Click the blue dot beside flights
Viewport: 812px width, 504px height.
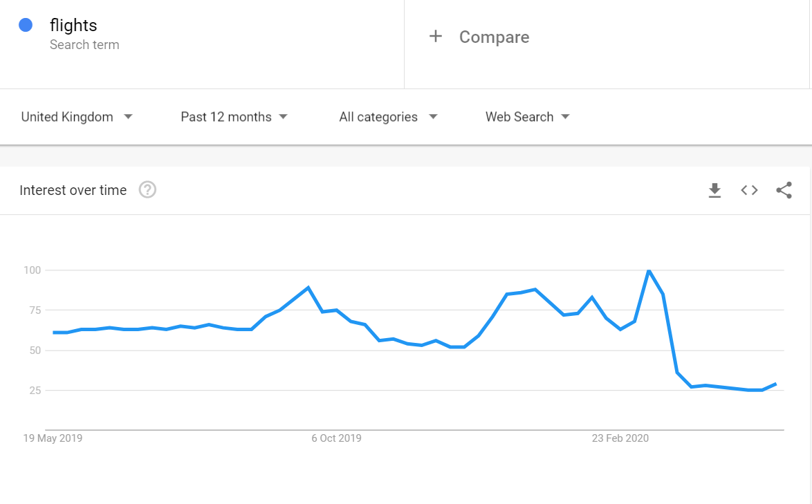point(26,26)
